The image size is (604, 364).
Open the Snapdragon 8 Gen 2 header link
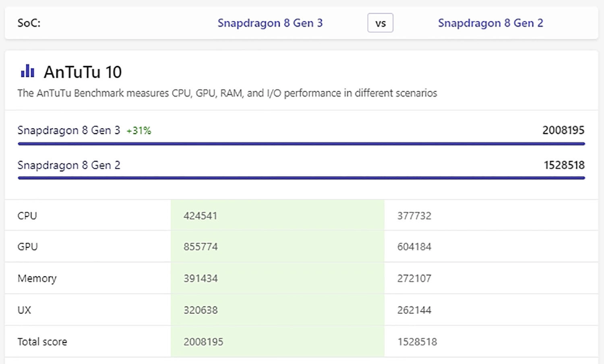coord(490,23)
